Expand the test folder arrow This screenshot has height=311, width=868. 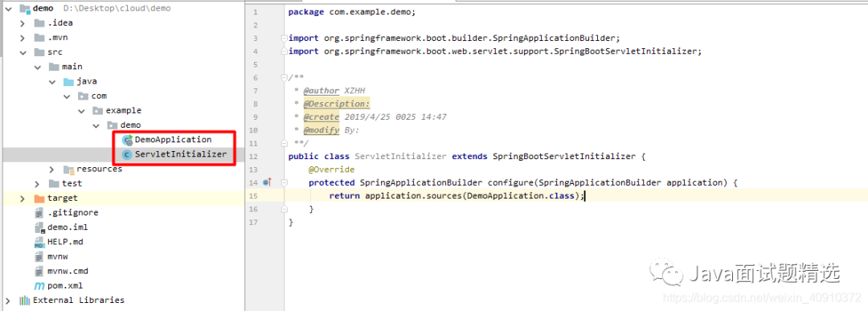click(37, 184)
